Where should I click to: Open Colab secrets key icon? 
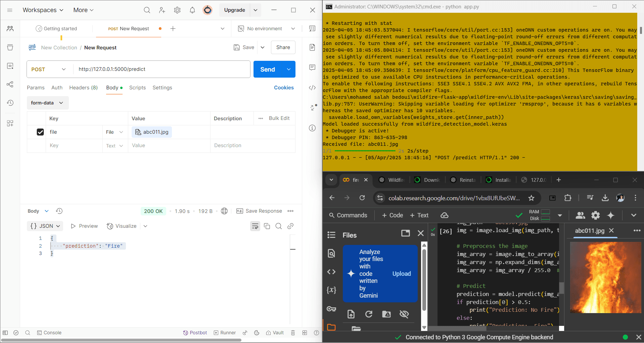click(331, 309)
